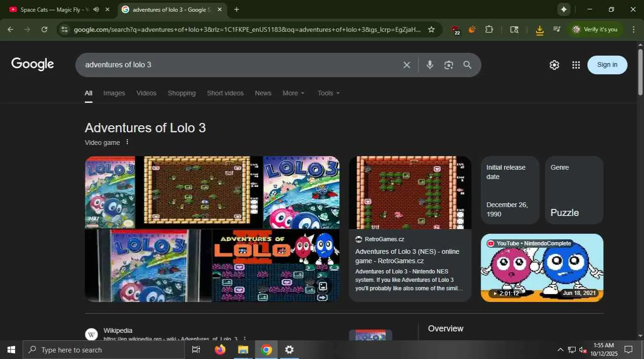
Task: Clear the search box text
Action: coord(407,65)
